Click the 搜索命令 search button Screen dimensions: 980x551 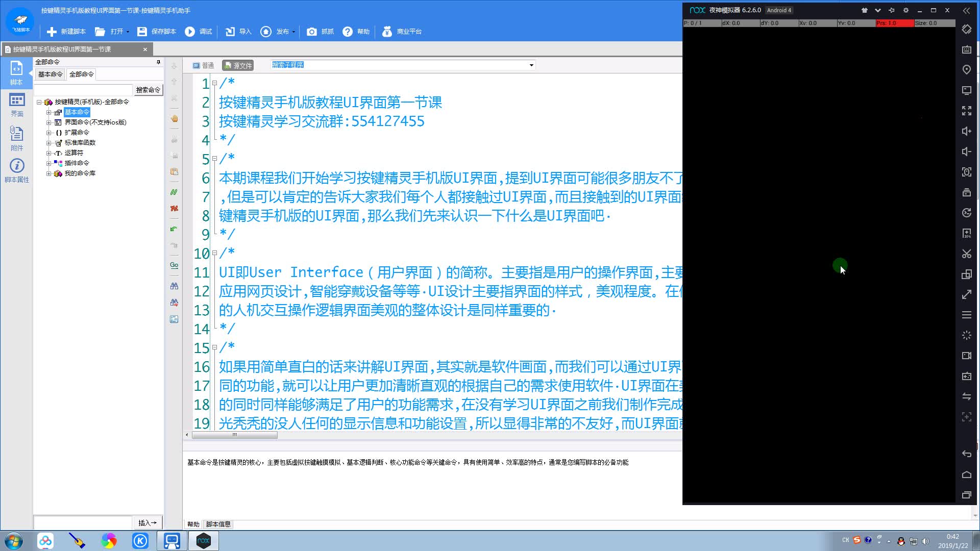pyautogui.click(x=148, y=90)
